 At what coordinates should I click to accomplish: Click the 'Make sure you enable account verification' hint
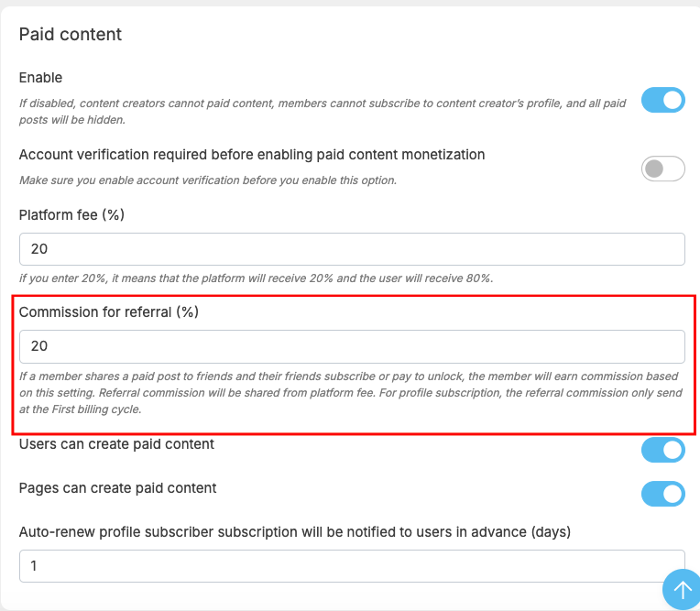(x=208, y=180)
